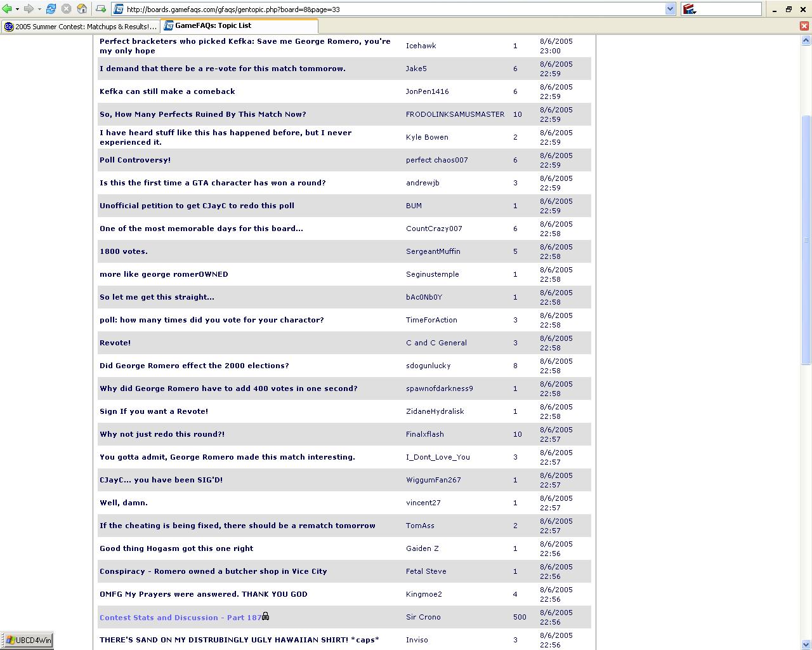Click author name spawnofdarkness9
812x650 pixels.
pos(440,388)
